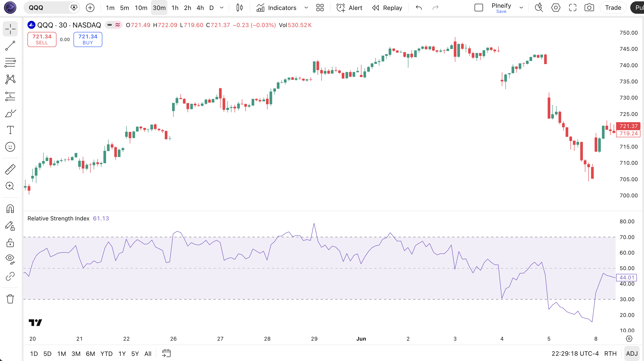Open the emoji and icons tool
This screenshot has width=644, height=361.
tap(10, 147)
